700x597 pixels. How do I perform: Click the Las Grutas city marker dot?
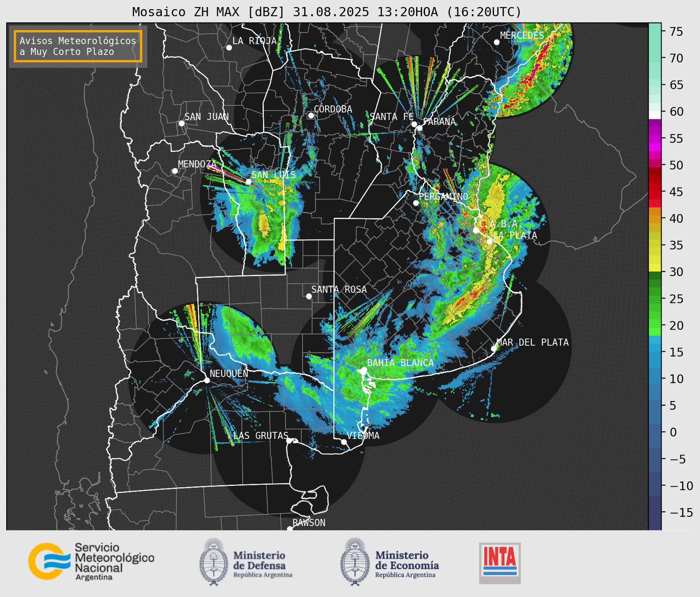tap(289, 440)
